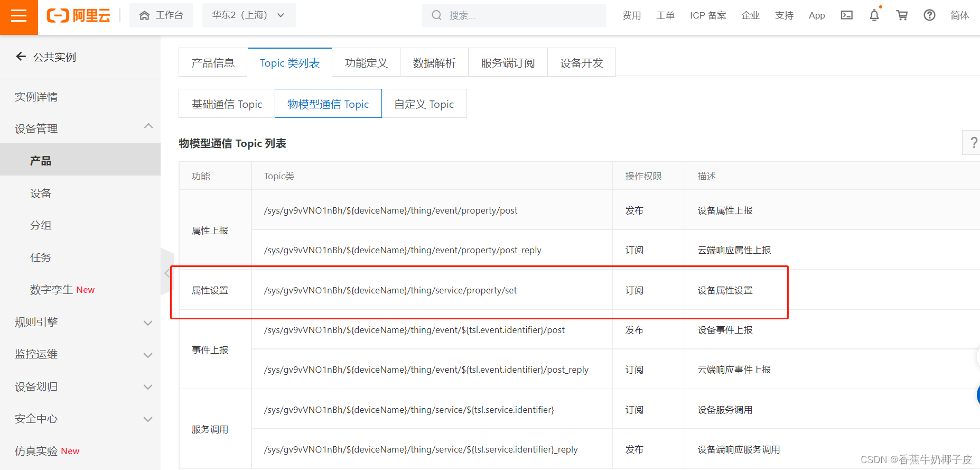Click the 云端响应事件上报 description
Image resolution: width=980 pixels, height=470 pixels.
click(734, 370)
